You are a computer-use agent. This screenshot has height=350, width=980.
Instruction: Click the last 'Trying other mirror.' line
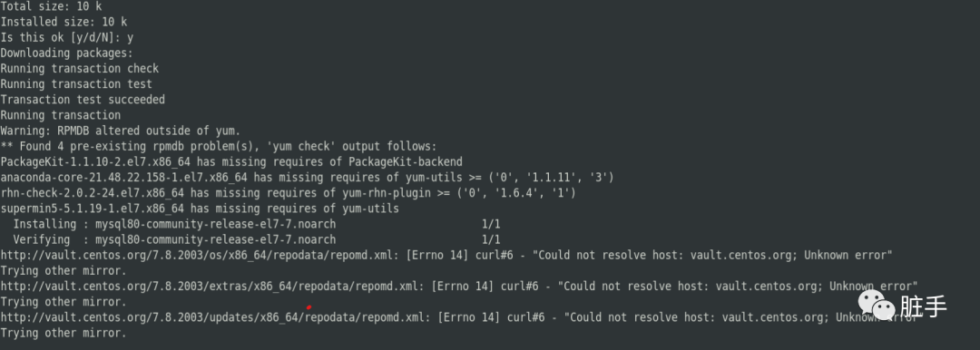[x=64, y=333]
